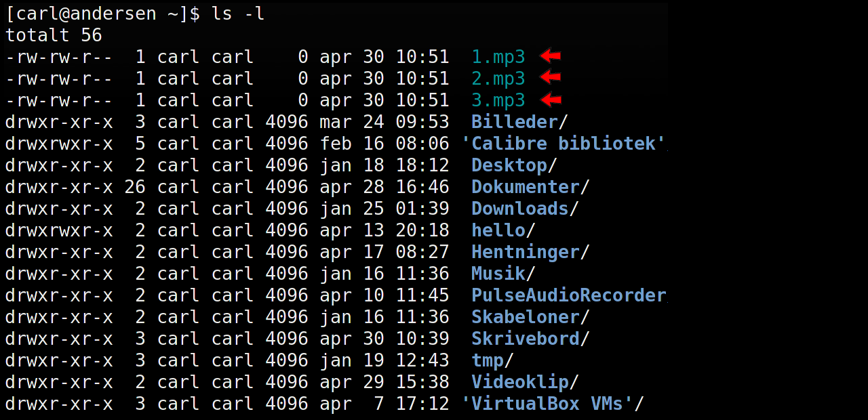The height and width of the screenshot is (420, 868).
Task: Select the 'Calibre bibliotek' directory name
Action: [x=564, y=144]
